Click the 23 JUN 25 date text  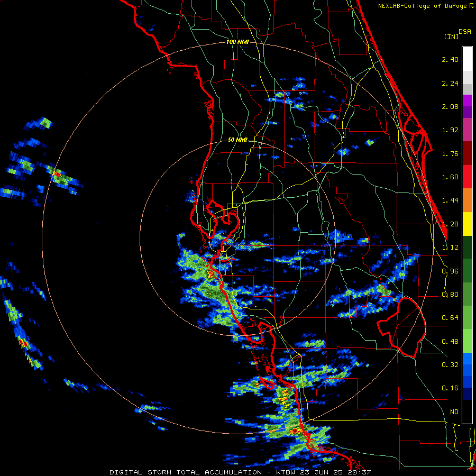321,472
